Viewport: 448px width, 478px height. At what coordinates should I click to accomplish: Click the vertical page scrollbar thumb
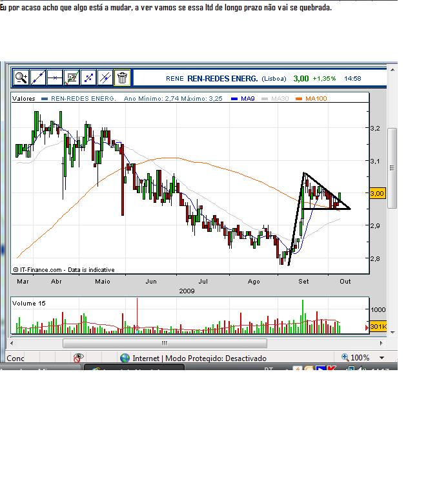coord(392,169)
